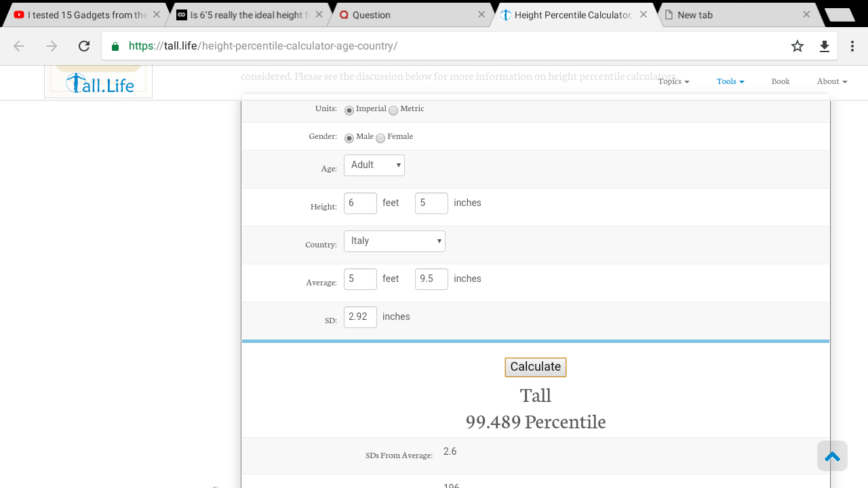Open the Chrome three-dot menu

point(852,46)
